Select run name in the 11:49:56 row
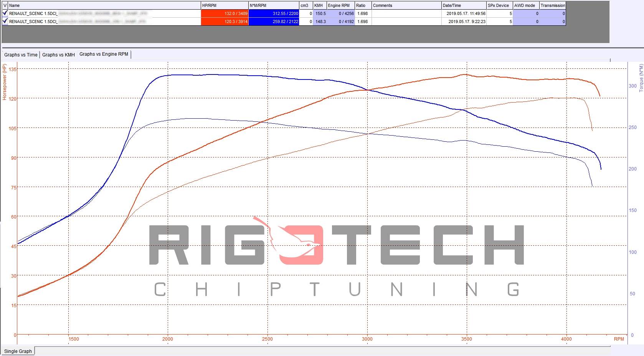This screenshot has width=644, height=356. pos(104,13)
